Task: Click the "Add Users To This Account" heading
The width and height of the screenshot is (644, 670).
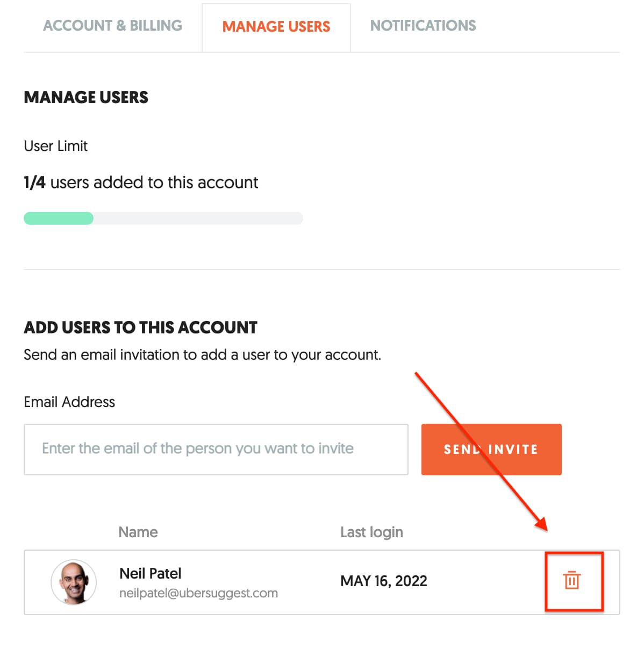Action: tap(140, 327)
